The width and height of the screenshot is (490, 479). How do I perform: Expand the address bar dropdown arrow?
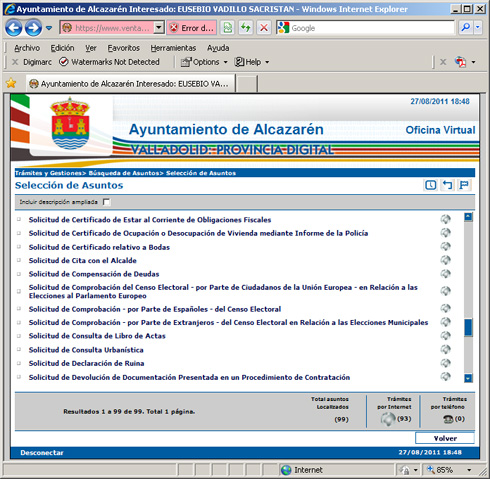(x=159, y=28)
